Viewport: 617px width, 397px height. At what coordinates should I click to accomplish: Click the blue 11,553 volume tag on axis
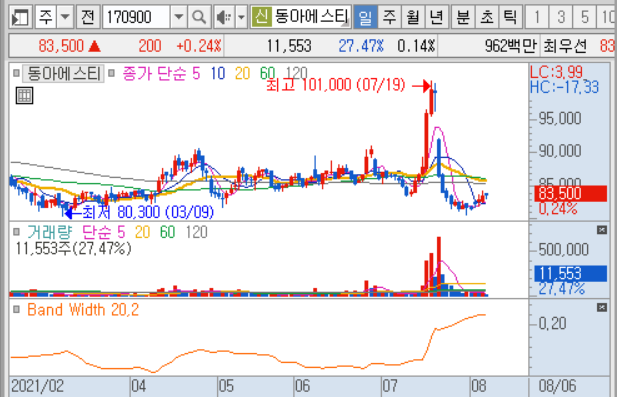coord(570,273)
